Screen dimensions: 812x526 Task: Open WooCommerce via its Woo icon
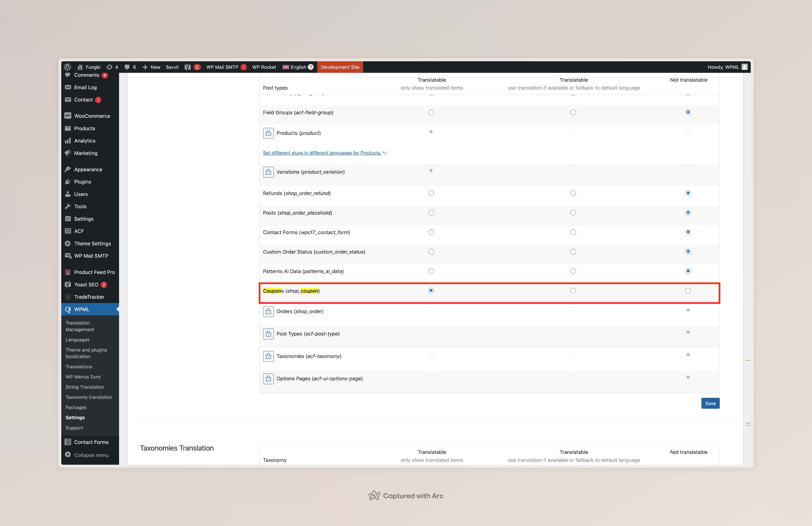[x=68, y=116]
